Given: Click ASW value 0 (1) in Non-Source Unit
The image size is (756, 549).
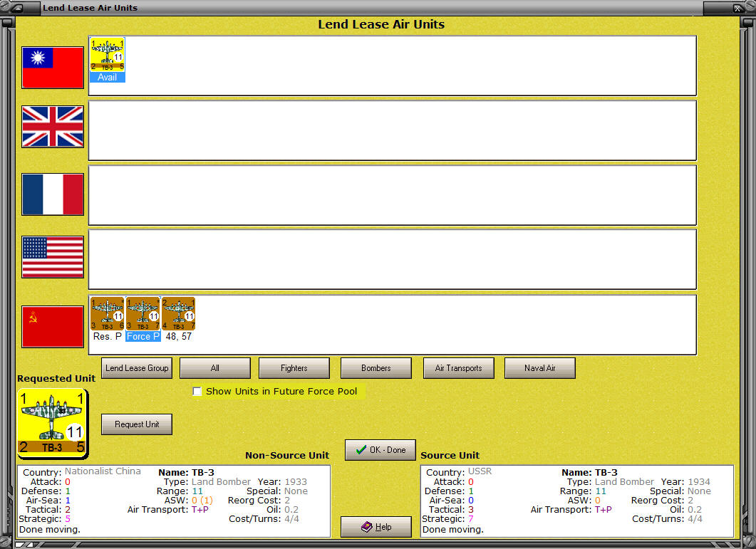Looking at the screenshot, I should tap(202, 501).
